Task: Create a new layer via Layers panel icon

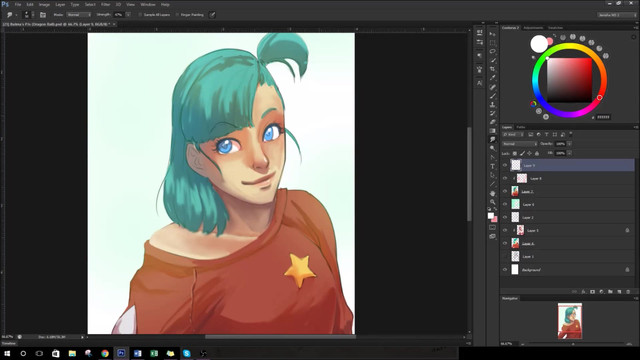Action: [x=619, y=292]
